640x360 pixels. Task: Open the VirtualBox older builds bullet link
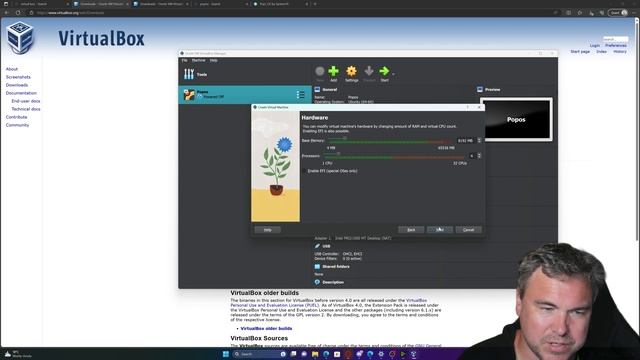tap(266, 328)
